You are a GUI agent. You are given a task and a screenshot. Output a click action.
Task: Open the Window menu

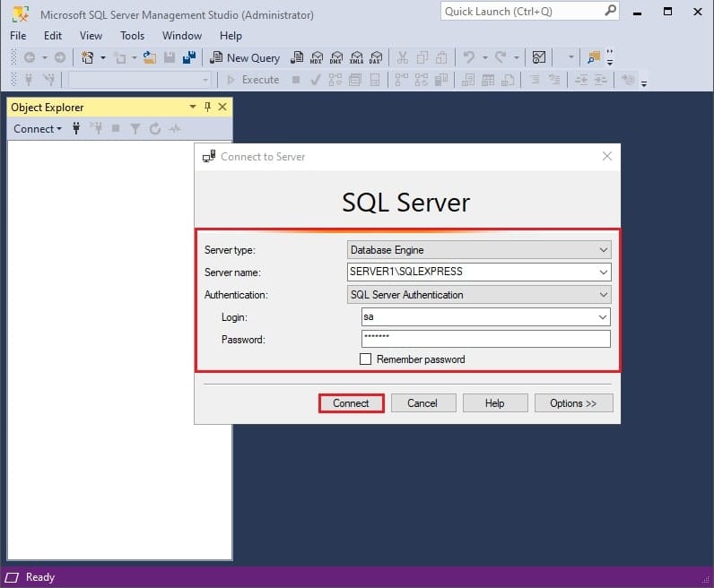[182, 36]
